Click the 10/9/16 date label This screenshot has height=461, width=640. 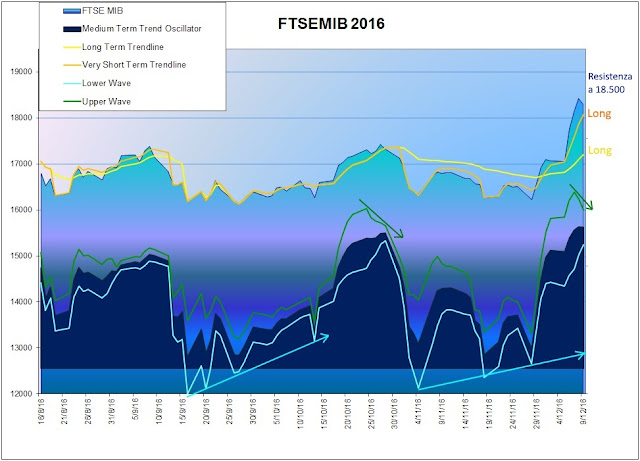pos(160,412)
